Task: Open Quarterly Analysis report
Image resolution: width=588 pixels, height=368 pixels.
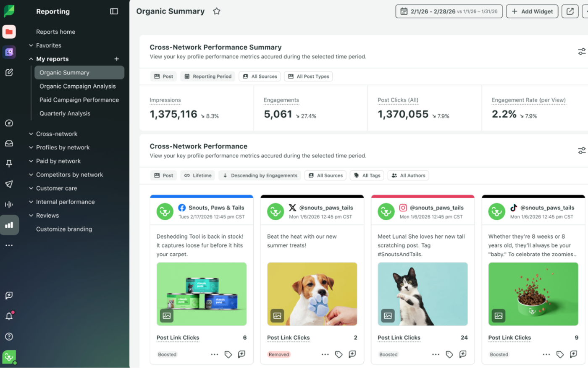Action: [x=65, y=113]
